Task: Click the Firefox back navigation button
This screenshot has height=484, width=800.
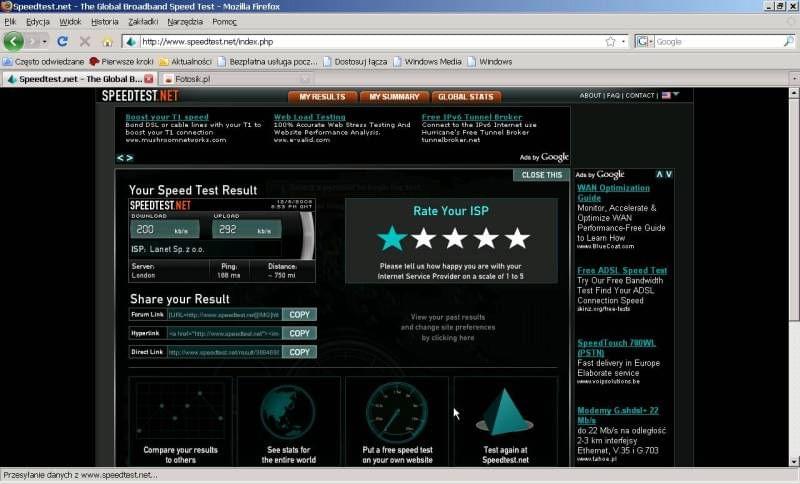Action: click(x=14, y=41)
